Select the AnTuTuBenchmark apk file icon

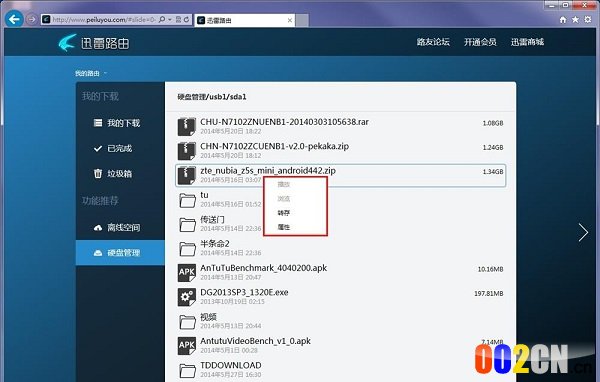[187, 273]
